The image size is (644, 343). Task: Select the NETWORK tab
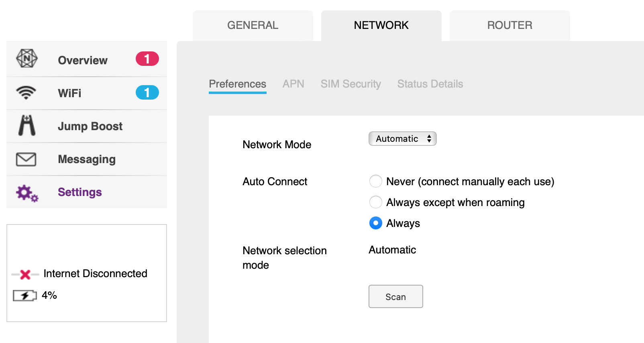coord(381,26)
